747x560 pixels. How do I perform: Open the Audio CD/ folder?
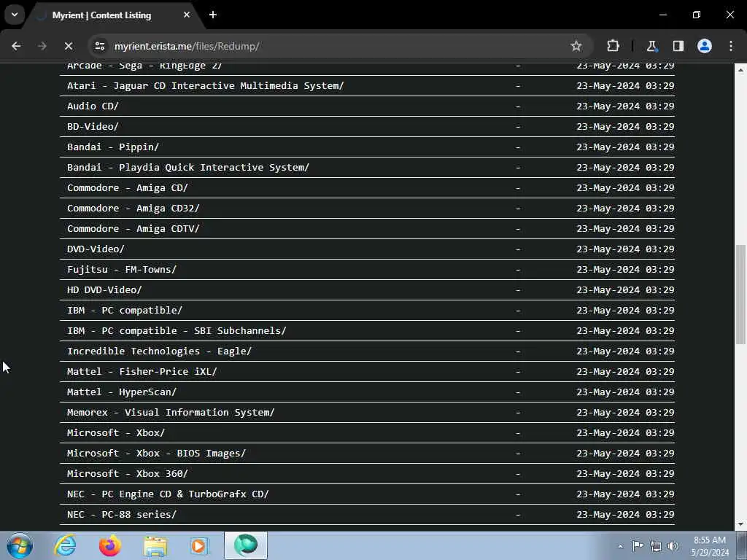tap(93, 106)
